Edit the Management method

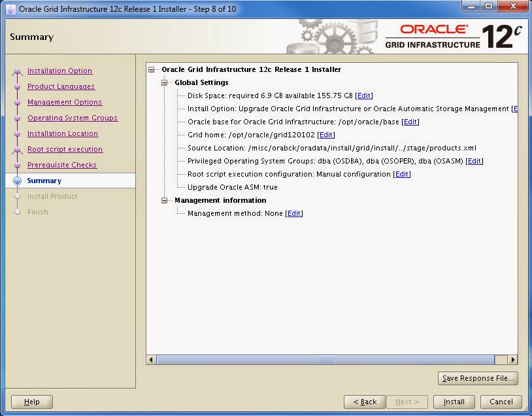point(293,213)
